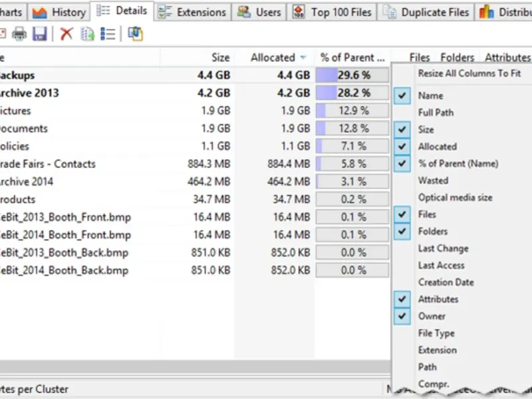Viewport: 532px width, 399px height.
Task: Enable the Last Change column
Action: pos(443,248)
